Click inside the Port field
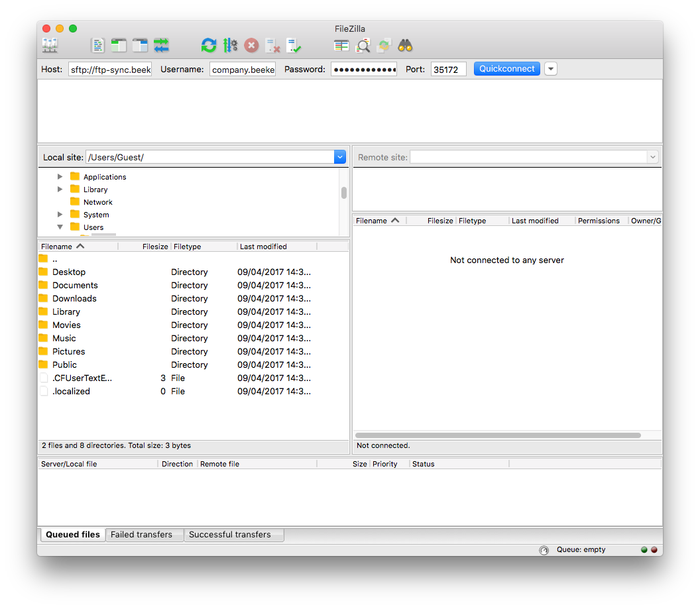Viewport: 700px width, 609px height. tap(448, 68)
